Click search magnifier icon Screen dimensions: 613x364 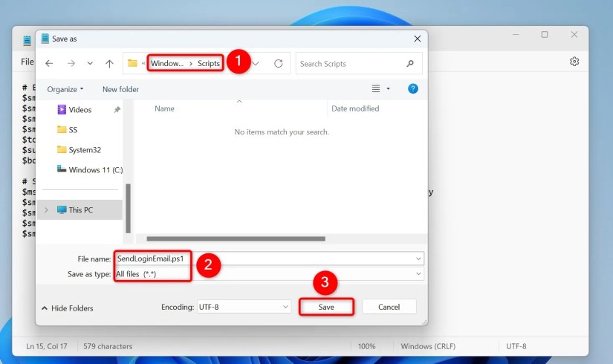409,63
